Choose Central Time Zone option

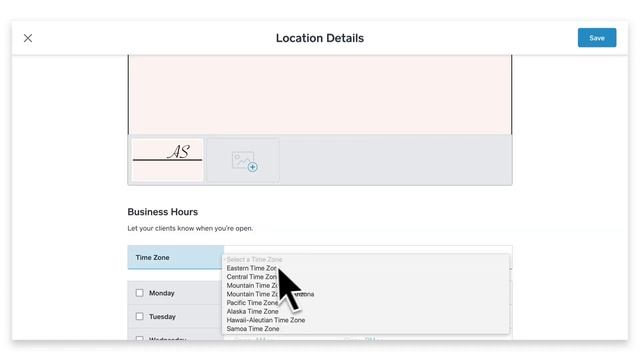tap(252, 277)
